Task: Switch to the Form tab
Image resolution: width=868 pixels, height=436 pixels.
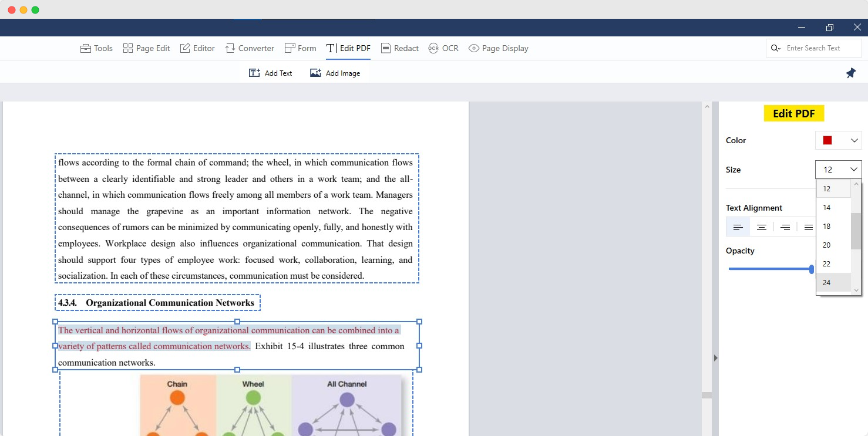Action: pos(300,48)
